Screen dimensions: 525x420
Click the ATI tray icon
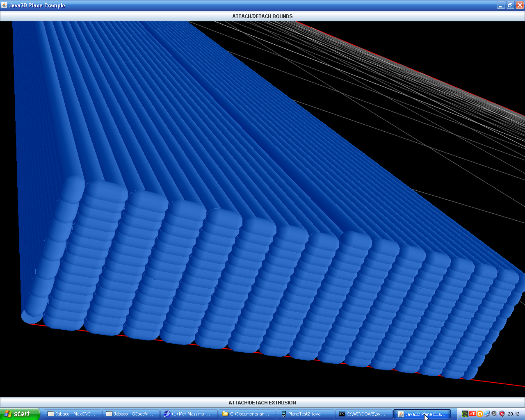click(472, 414)
